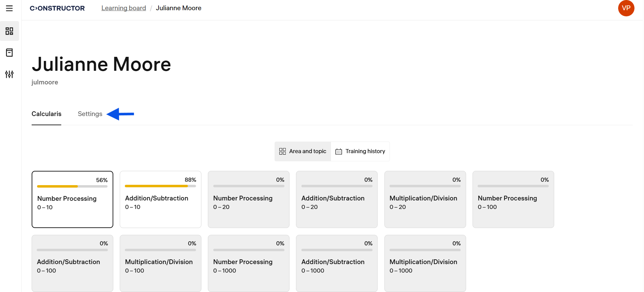Select the Training history view
The width and height of the screenshot is (644, 292).
[x=360, y=151]
